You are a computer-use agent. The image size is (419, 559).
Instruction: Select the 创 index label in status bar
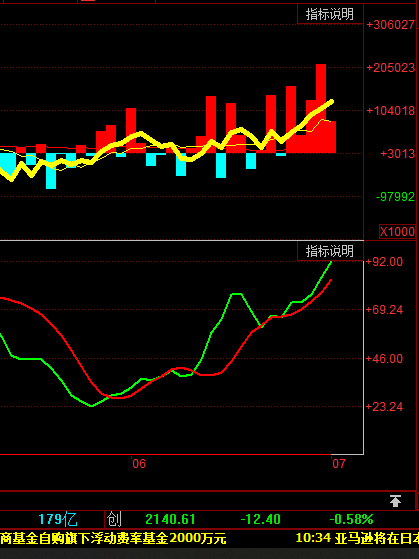[114, 519]
